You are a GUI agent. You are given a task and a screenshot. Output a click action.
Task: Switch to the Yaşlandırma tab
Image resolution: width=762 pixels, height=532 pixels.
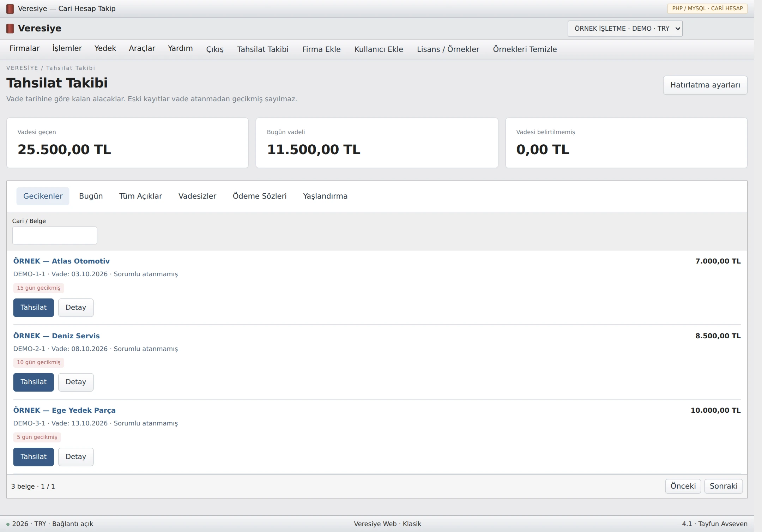point(325,196)
